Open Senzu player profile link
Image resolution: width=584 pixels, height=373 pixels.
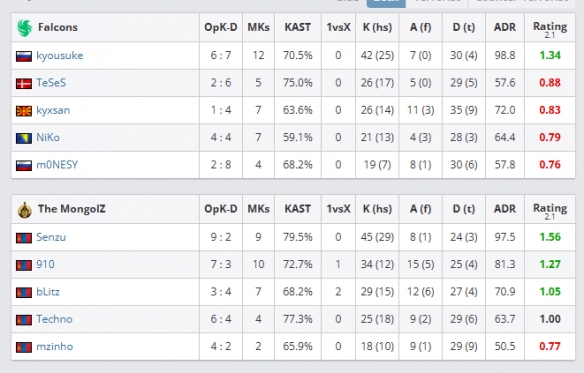51,237
